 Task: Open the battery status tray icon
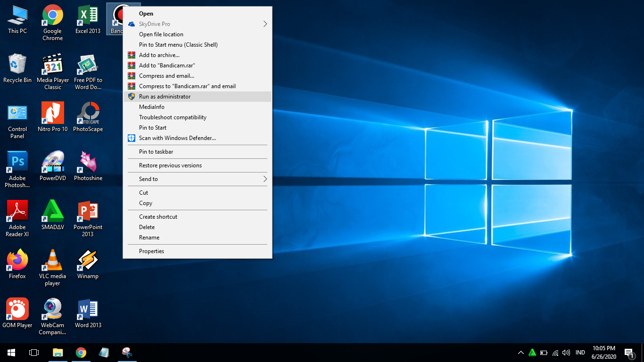(x=544, y=353)
